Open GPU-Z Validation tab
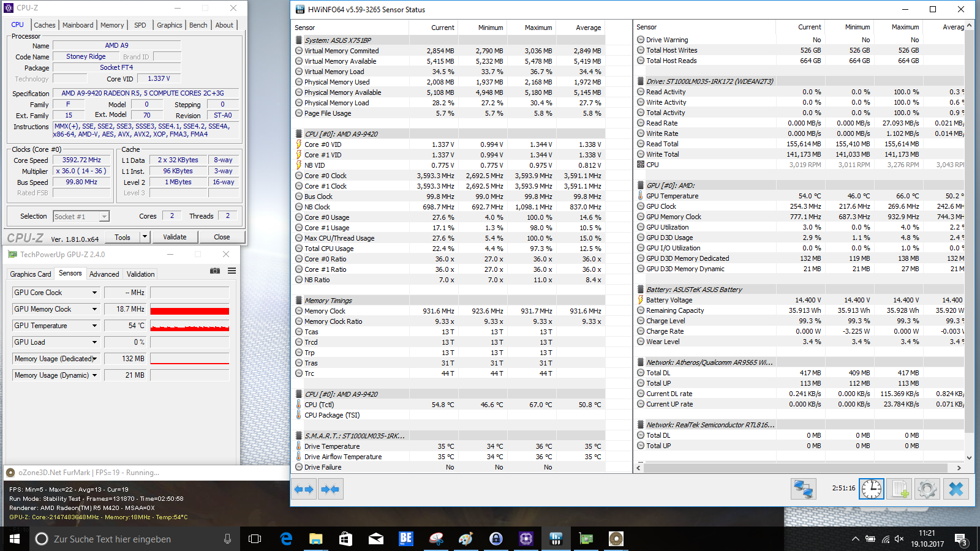 click(x=140, y=274)
